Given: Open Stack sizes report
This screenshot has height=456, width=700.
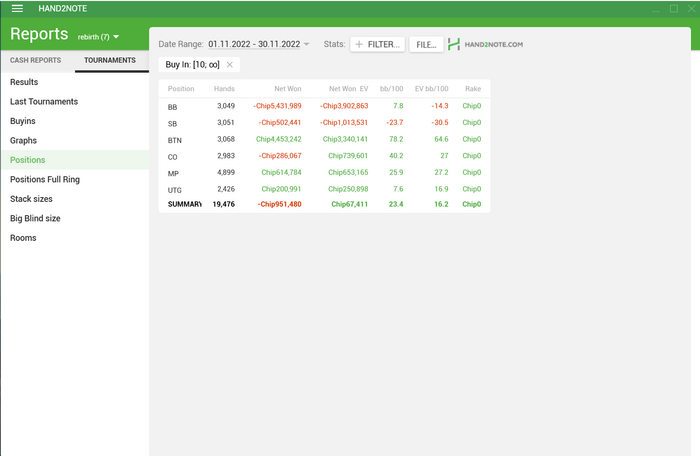Looking at the screenshot, I should 31,199.
